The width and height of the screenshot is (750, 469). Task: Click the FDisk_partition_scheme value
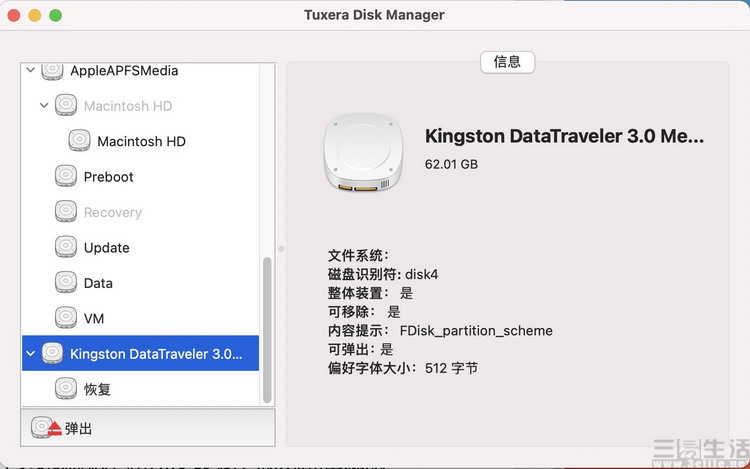click(x=476, y=331)
